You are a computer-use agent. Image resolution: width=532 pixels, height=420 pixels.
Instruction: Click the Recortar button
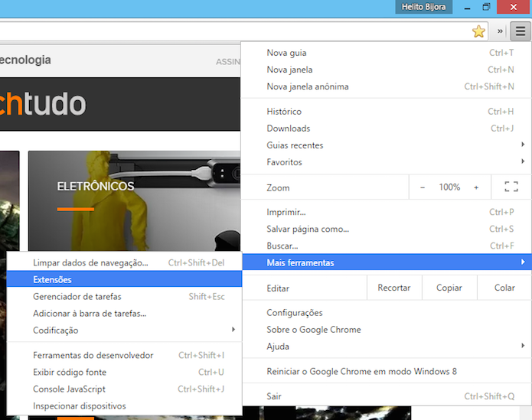click(x=394, y=288)
